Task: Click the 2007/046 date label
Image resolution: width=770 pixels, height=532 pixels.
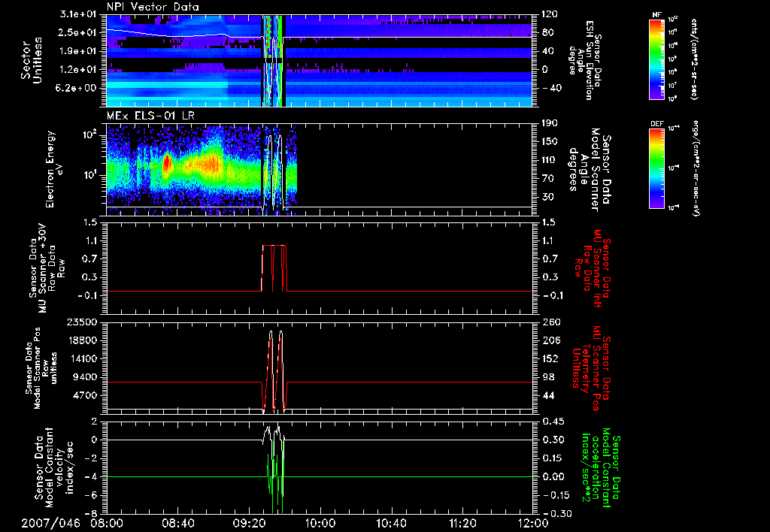Action: click(50, 523)
